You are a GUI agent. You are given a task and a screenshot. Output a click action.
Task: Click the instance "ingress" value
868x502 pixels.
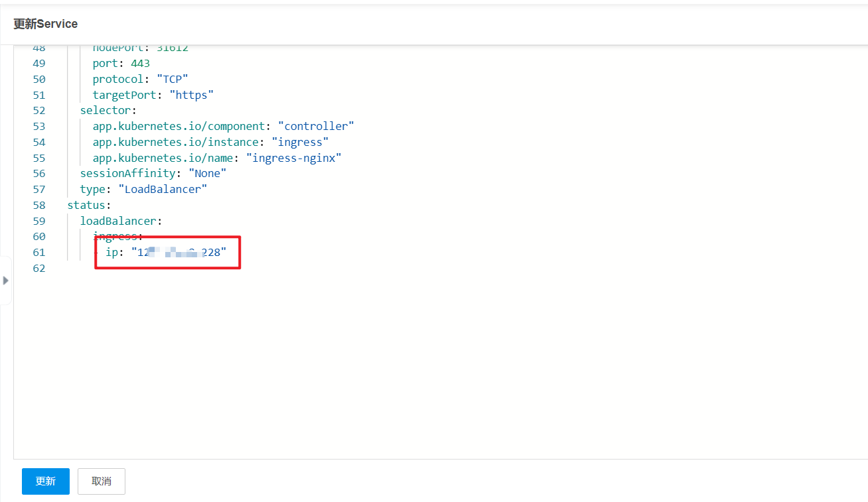coord(300,142)
